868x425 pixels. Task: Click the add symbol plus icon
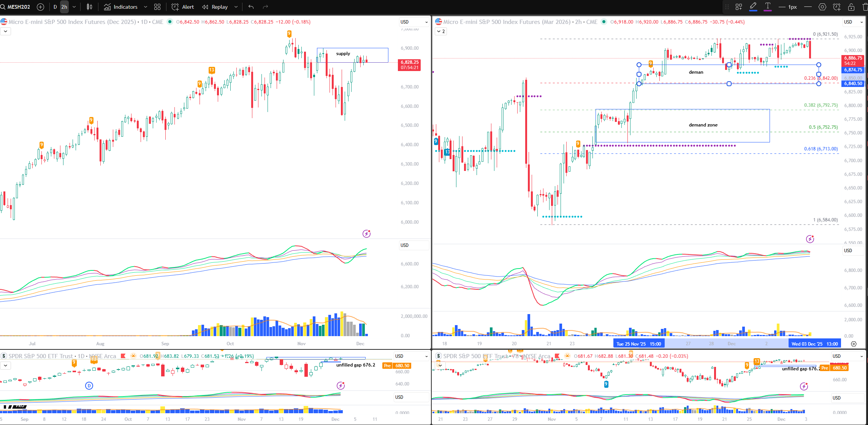click(40, 7)
